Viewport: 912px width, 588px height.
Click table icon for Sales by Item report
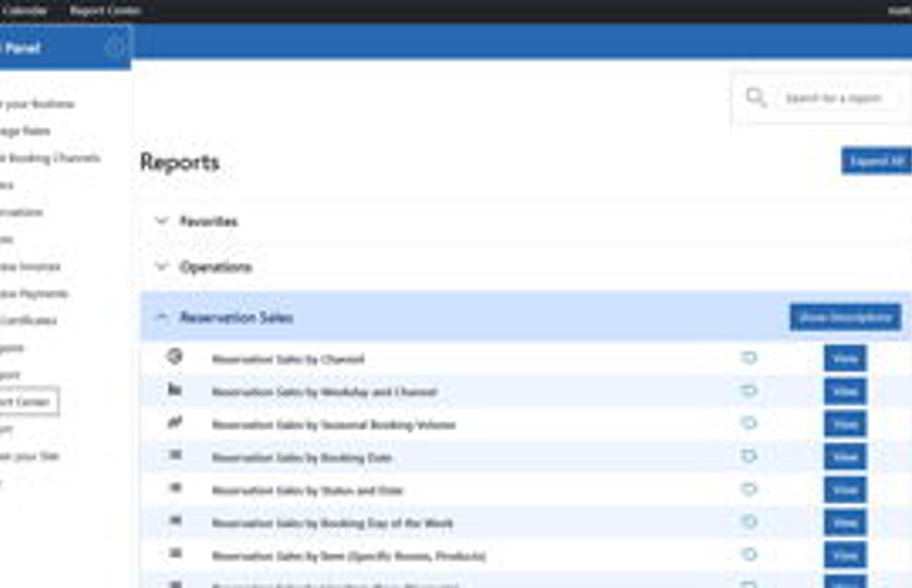[176, 553]
